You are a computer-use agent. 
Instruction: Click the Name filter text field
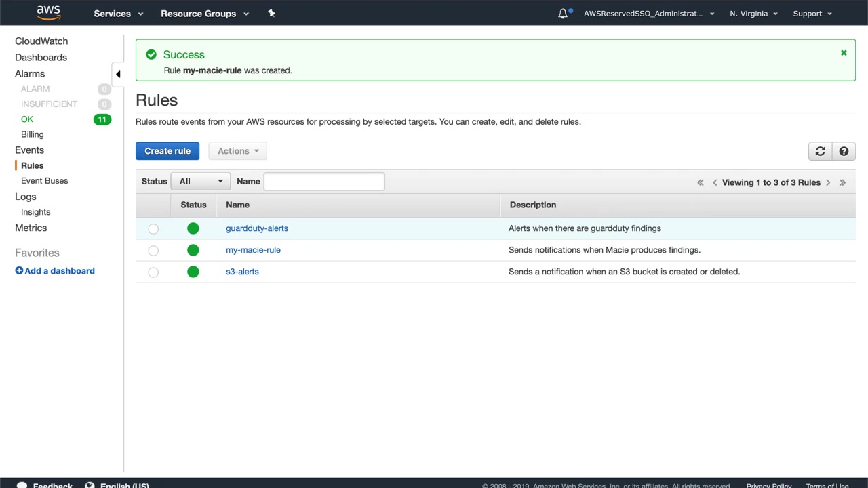pos(323,181)
